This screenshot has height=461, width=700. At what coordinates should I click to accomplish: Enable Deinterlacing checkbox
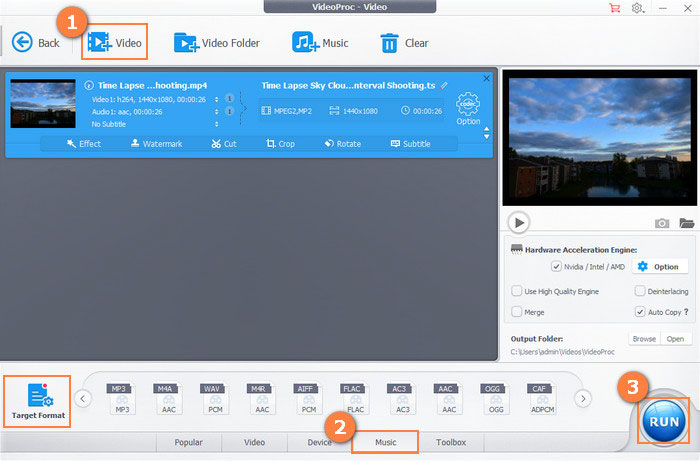[x=640, y=291]
